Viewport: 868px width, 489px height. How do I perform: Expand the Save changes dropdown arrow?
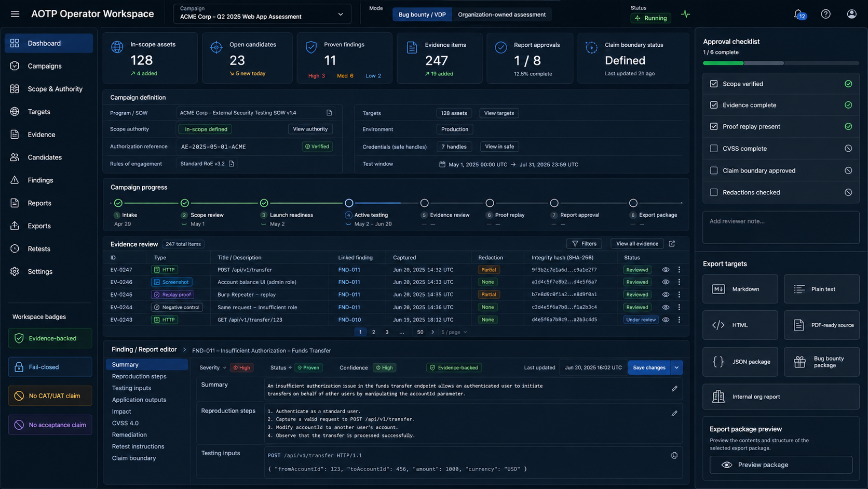click(x=676, y=367)
